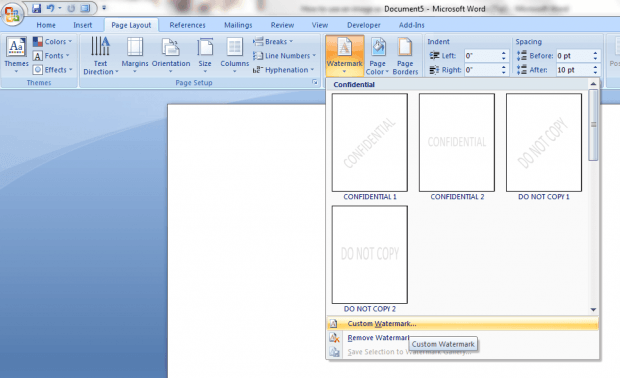Open Line Numbers dropdown
Image resolution: width=620 pixels, height=378 pixels.
pyautogui.click(x=285, y=56)
